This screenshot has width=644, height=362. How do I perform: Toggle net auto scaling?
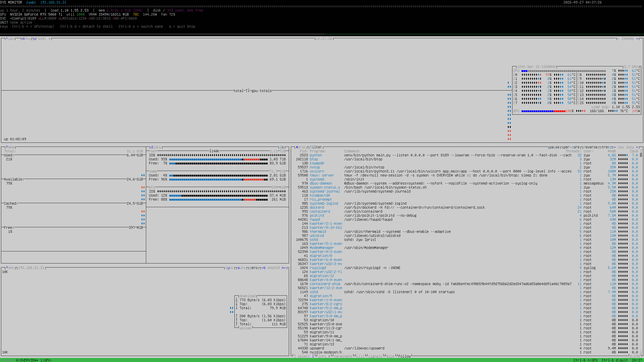click(242, 268)
